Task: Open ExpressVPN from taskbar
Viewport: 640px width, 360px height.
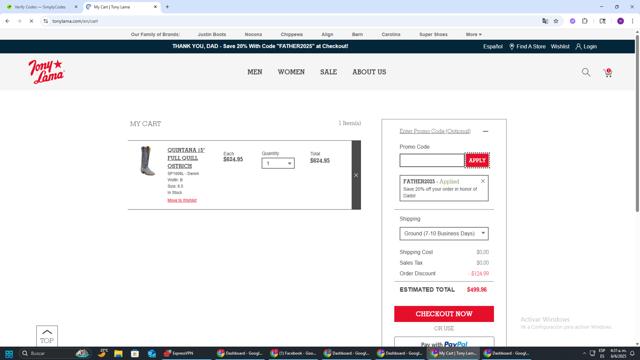Action: coord(178,353)
